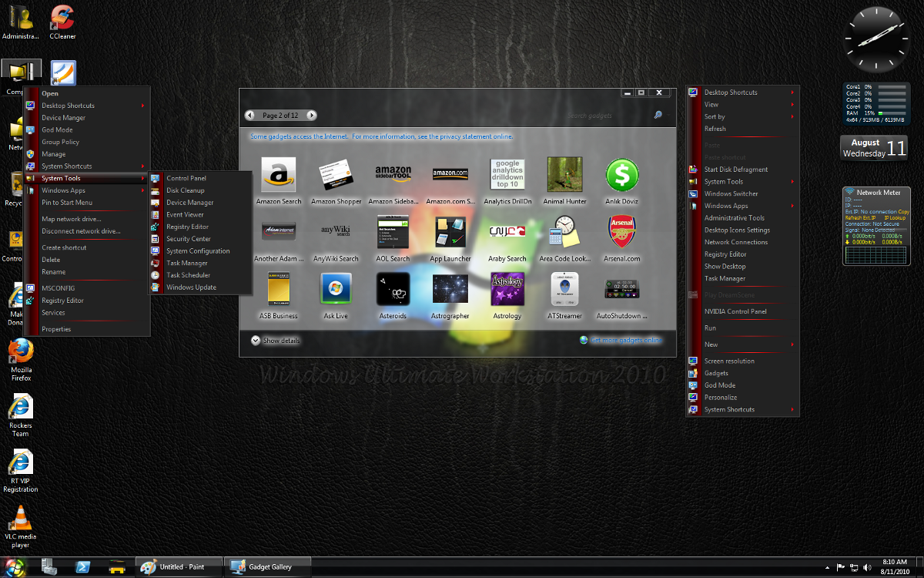Select the AutoShutdown gadget
924x578 pixels.
[622, 289]
